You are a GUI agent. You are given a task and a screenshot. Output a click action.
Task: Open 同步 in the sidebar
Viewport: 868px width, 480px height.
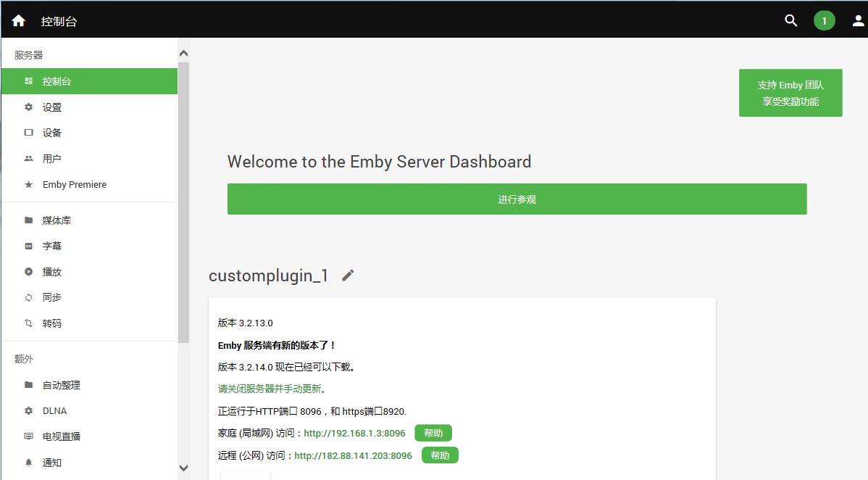tap(89, 298)
